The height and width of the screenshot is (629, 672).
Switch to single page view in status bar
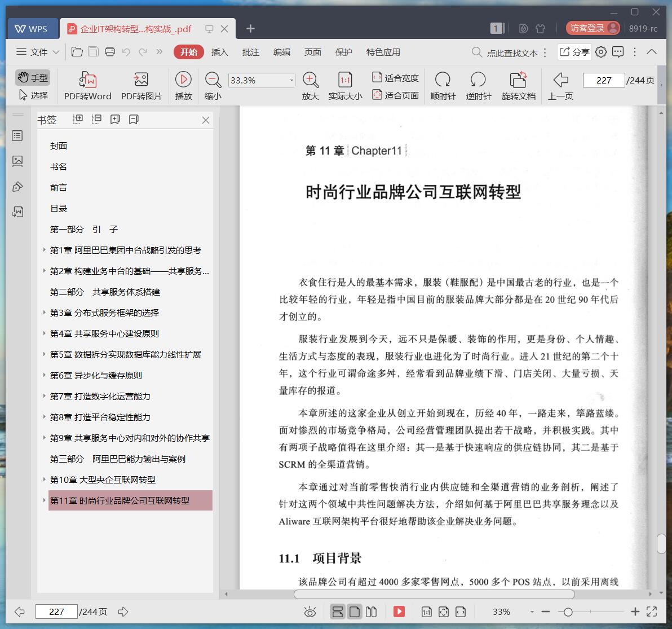click(x=355, y=612)
